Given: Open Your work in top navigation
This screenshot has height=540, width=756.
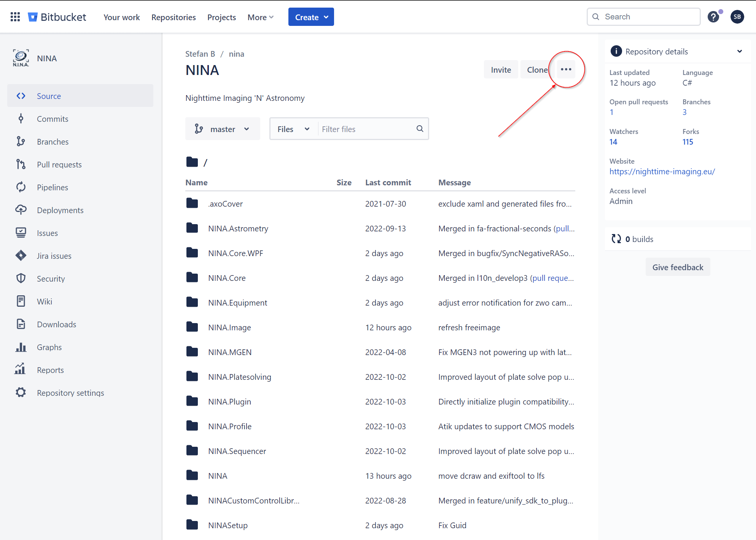Looking at the screenshot, I should pyautogui.click(x=122, y=17).
